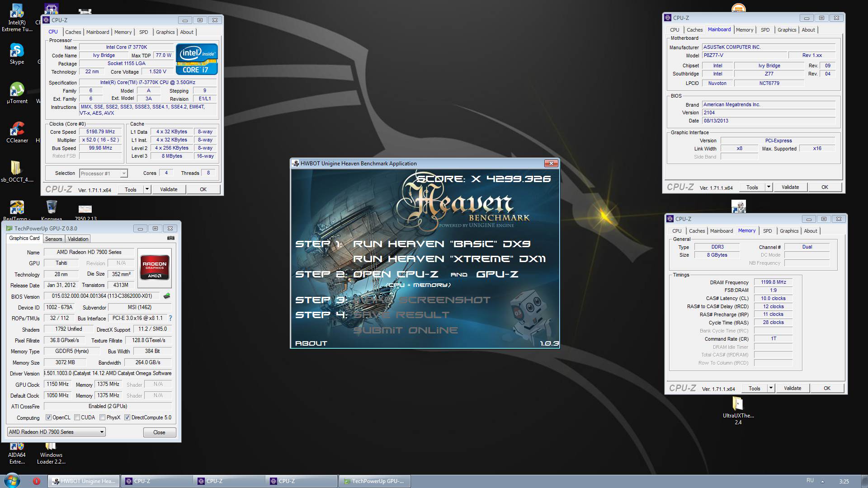Click Run Heaven "Xtreme" DX11 link
This screenshot has width=868, height=488.
tap(449, 259)
